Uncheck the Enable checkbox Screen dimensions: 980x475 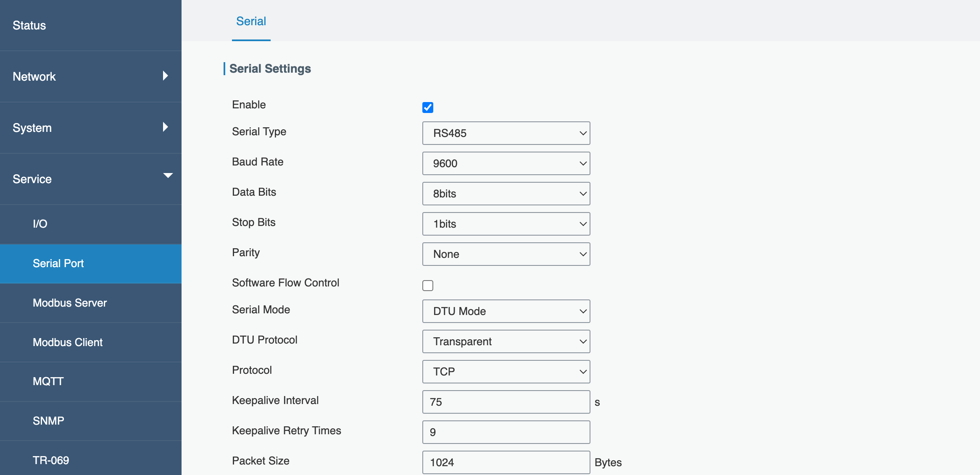[428, 108]
